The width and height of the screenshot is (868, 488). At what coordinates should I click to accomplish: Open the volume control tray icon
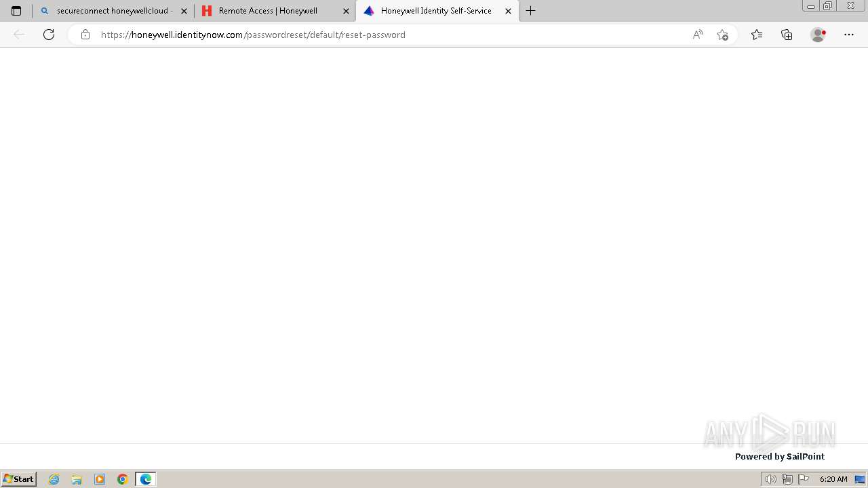[x=770, y=479]
